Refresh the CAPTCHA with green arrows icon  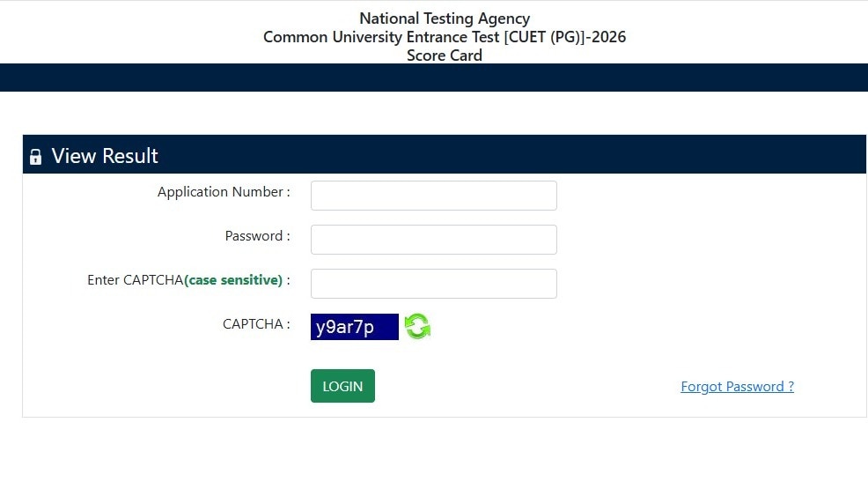(417, 327)
